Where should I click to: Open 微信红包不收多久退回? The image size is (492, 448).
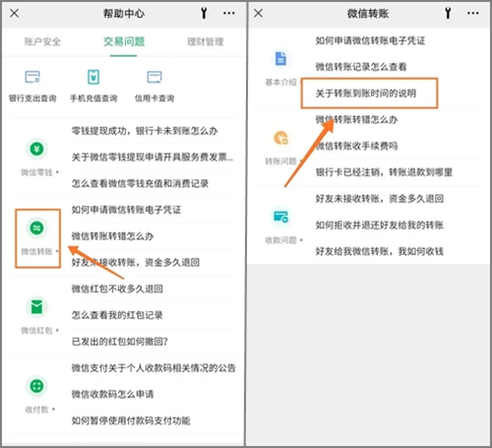pyautogui.click(x=117, y=288)
